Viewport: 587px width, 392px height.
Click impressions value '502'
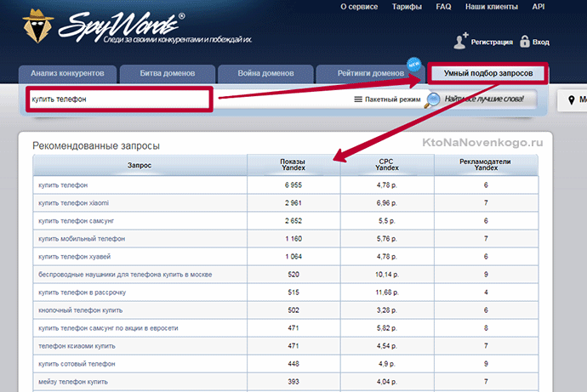pyautogui.click(x=293, y=310)
